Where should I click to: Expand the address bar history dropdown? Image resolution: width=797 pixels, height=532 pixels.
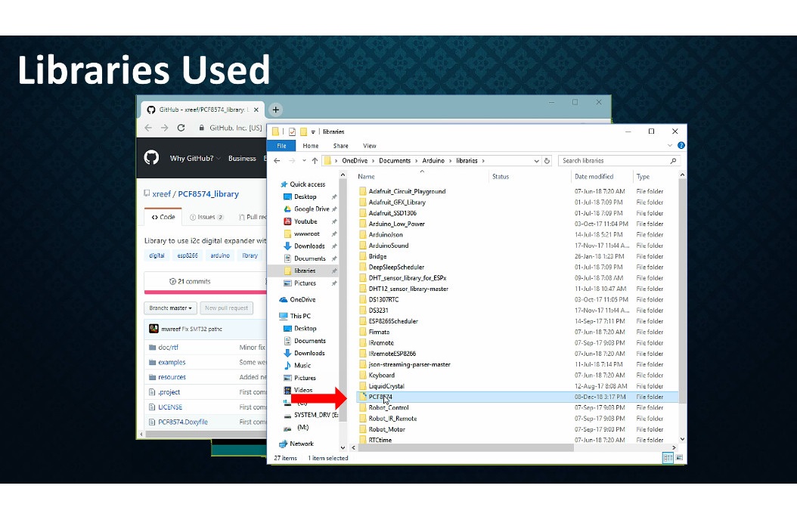tap(536, 160)
